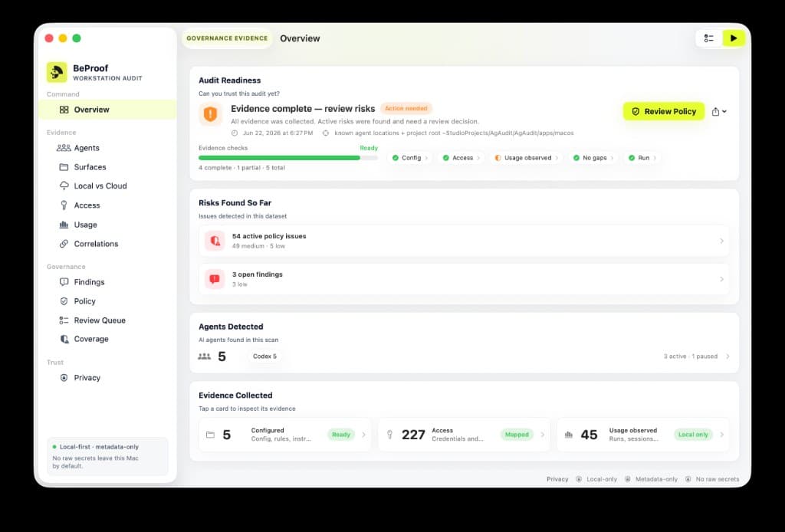
Task: Click the clock icon next to scan date
Action: (x=235, y=133)
